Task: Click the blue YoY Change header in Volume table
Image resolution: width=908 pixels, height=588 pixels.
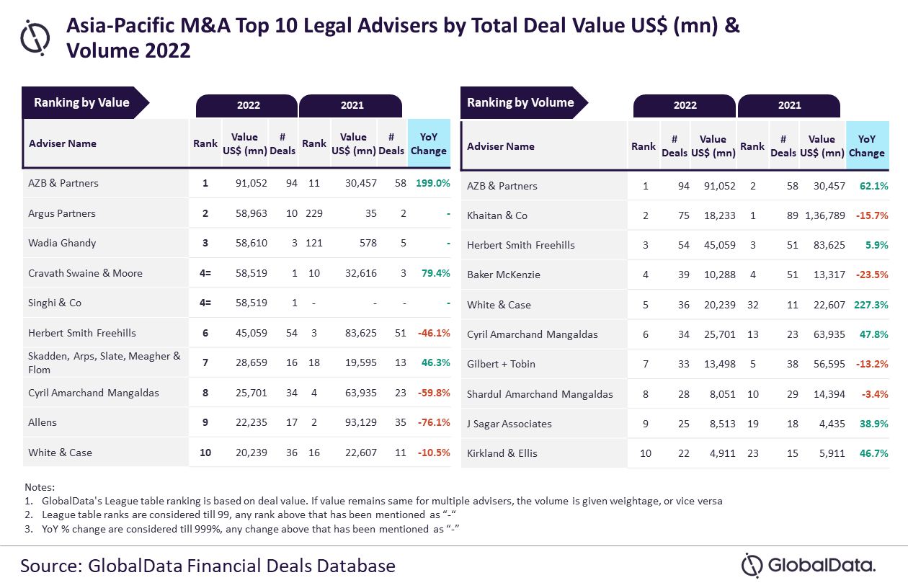Action: (x=866, y=146)
